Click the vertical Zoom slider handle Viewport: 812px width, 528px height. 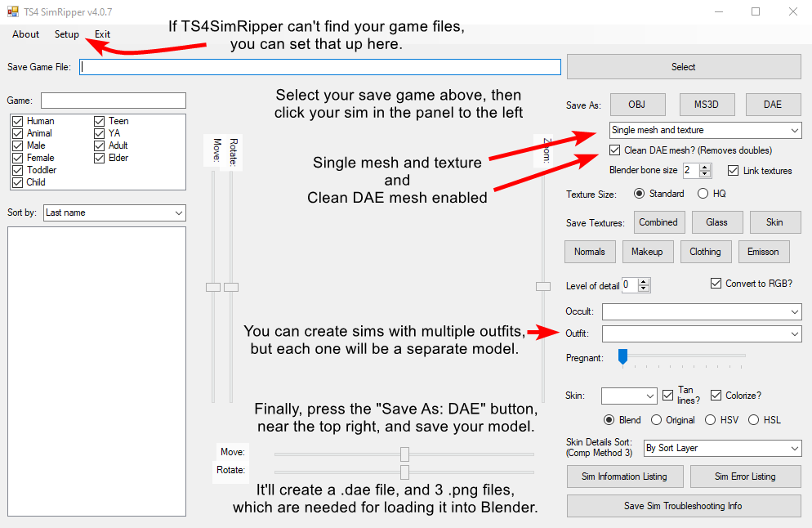point(542,287)
